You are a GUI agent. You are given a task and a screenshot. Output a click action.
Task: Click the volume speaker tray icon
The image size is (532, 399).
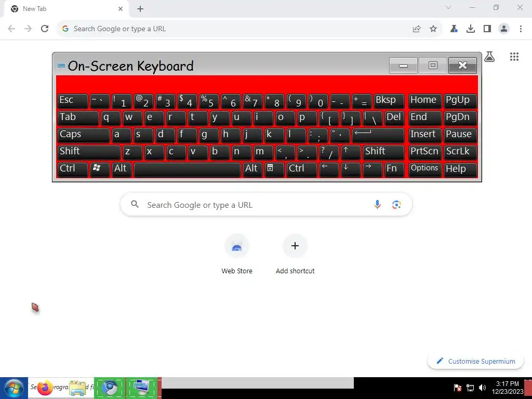click(x=482, y=388)
